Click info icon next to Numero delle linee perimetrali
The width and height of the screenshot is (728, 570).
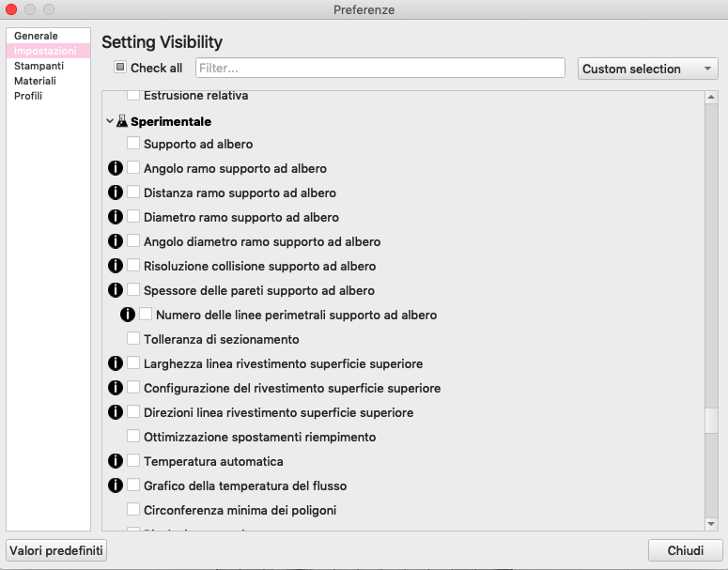128,315
